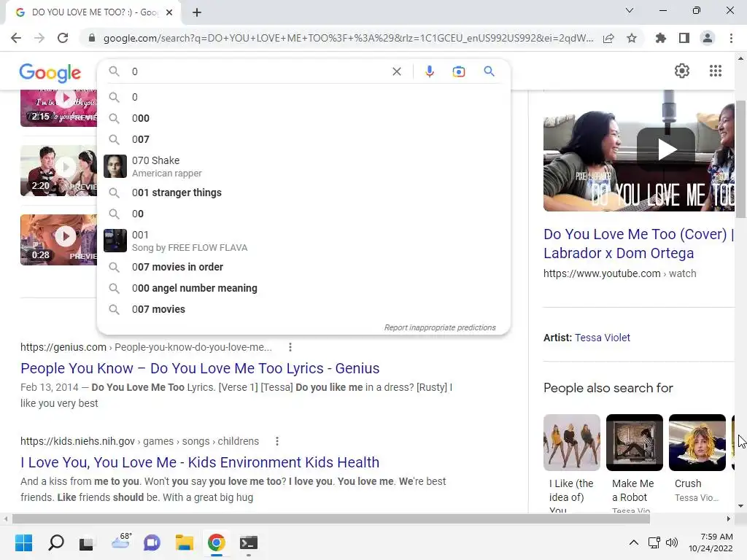View site info via the padlock icon
This screenshot has width=747, height=560.
pos(92,38)
